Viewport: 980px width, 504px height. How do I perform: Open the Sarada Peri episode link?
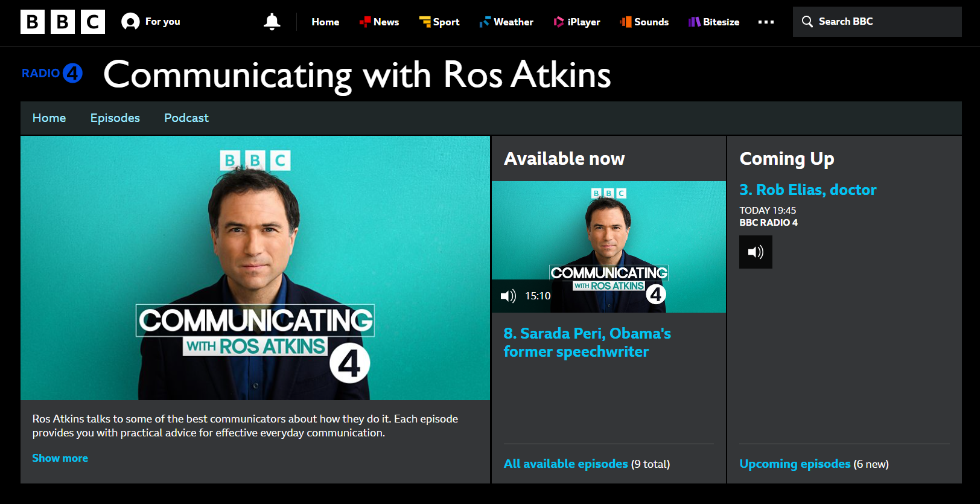[587, 342]
